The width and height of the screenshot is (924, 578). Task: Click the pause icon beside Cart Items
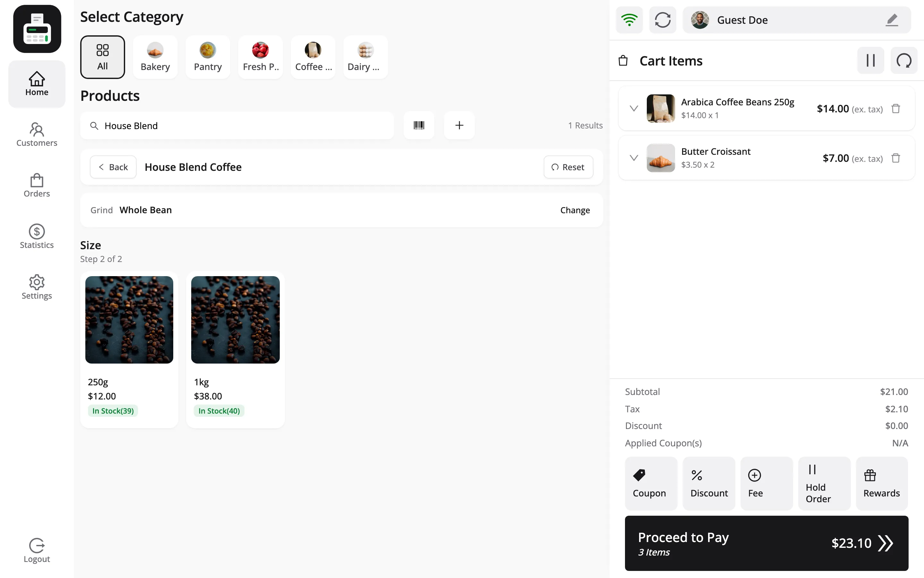point(870,60)
